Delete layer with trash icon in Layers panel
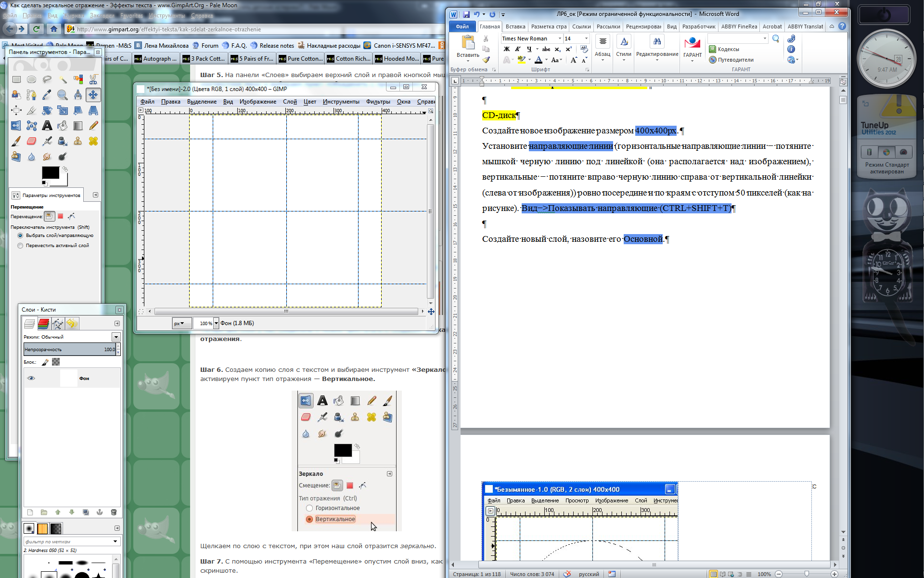This screenshot has height=578, width=924. click(x=114, y=512)
